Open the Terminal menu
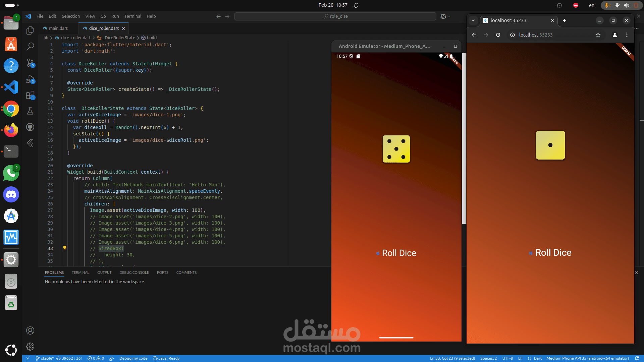Screen dimensions: 644x362 pyautogui.click(x=132, y=16)
